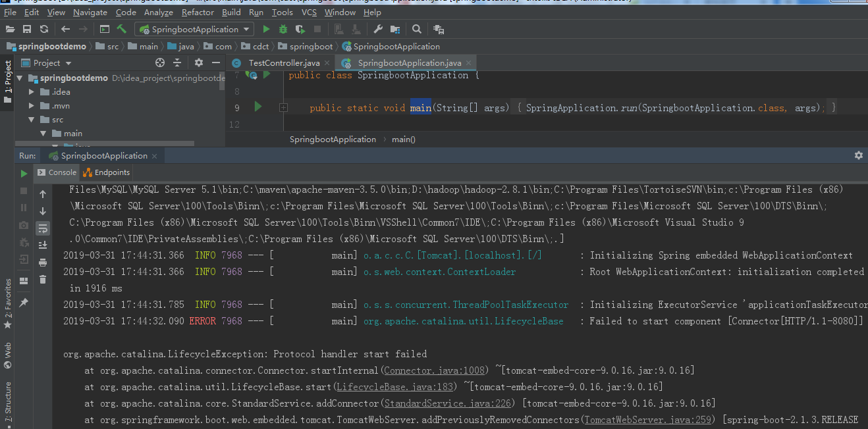Stop the application via the toolbar stop icon
The width and height of the screenshot is (868, 429).
pyautogui.click(x=317, y=29)
